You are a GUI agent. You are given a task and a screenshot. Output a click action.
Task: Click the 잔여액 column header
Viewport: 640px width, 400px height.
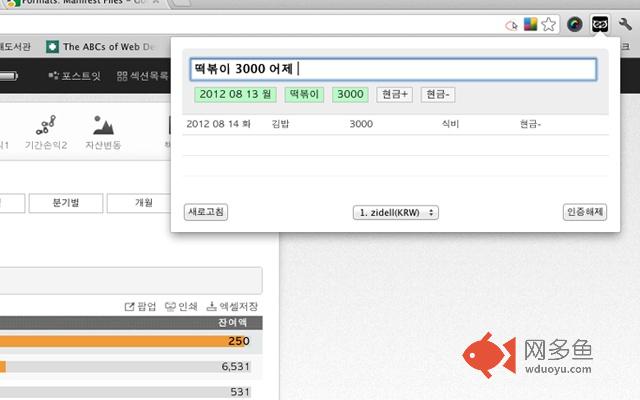(x=232, y=322)
